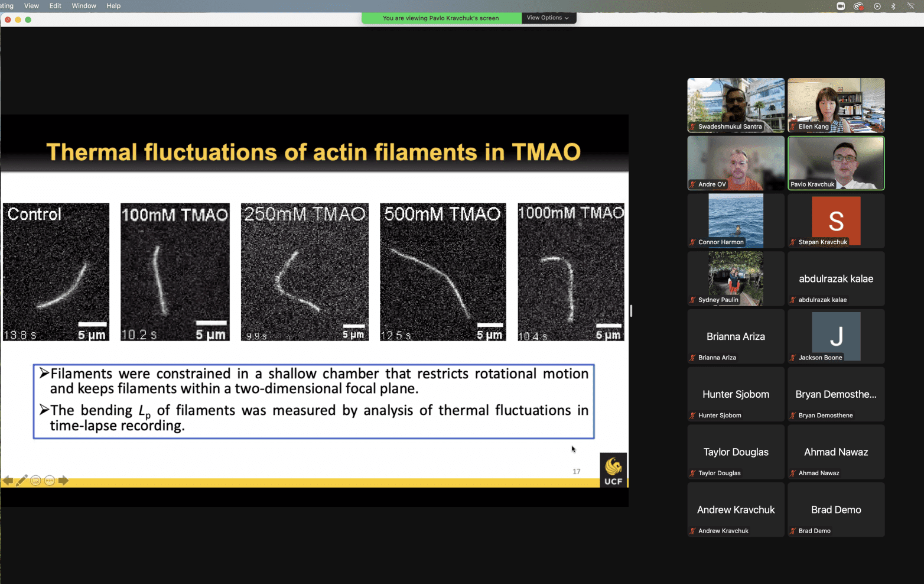Image resolution: width=924 pixels, height=584 pixels.
Task: Click the play circle menu bar icon
Action: 877,6
